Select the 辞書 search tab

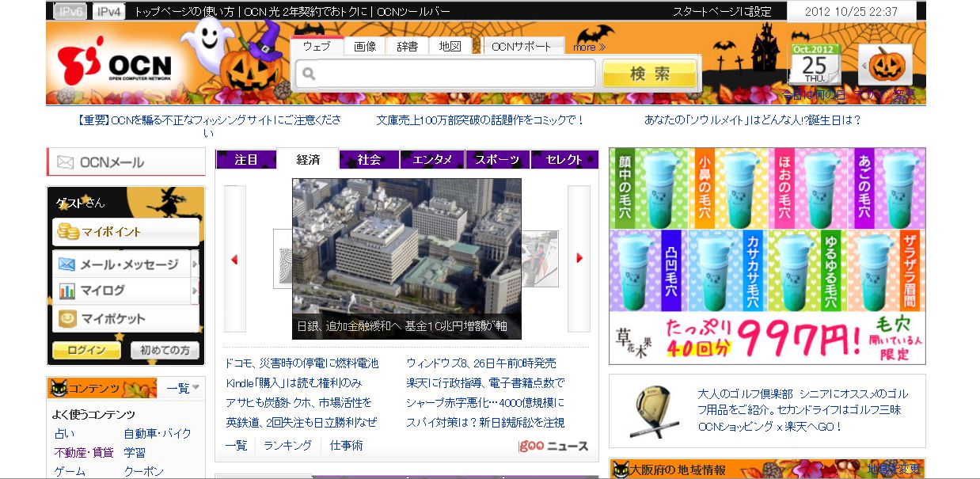pyautogui.click(x=408, y=46)
